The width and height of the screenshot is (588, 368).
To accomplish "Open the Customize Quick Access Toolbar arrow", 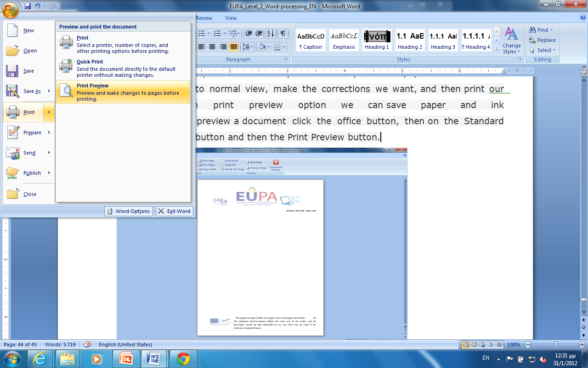I will [x=66, y=6].
